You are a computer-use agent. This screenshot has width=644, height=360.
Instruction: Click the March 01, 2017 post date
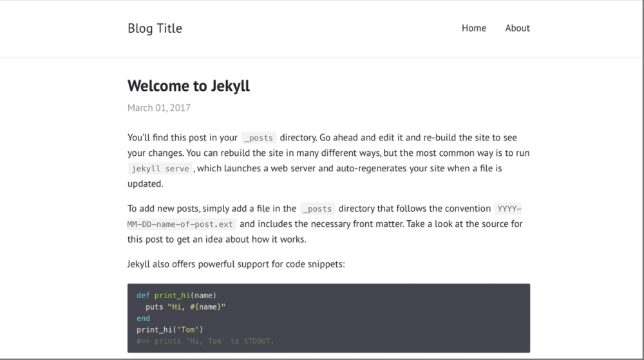coord(158,108)
